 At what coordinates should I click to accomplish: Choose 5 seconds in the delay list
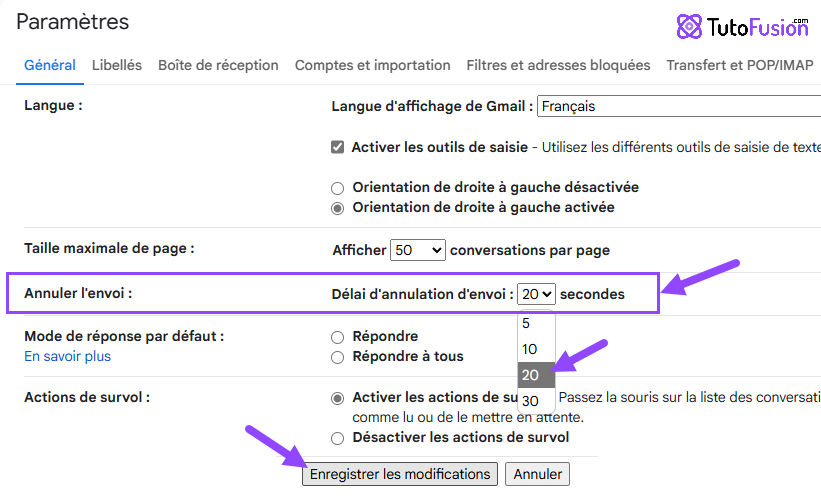tap(536, 323)
